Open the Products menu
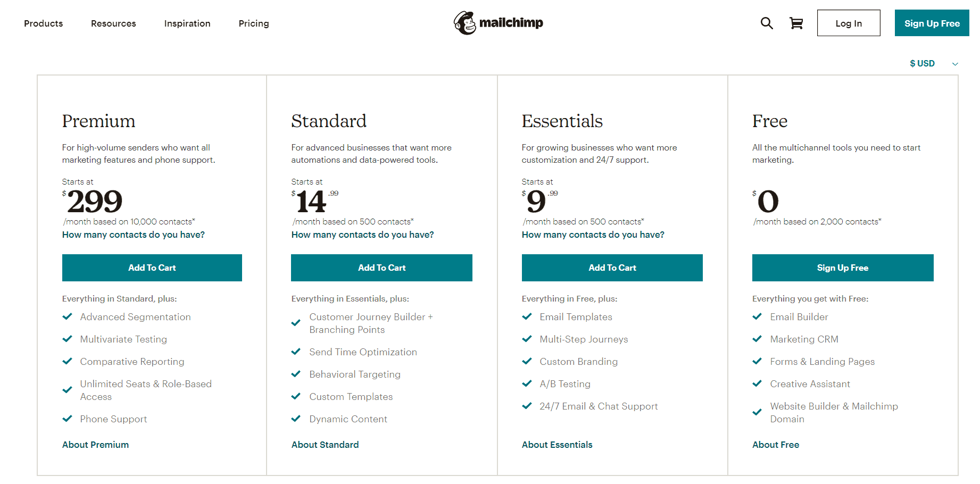Viewport: 980px width, 484px height. point(44,23)
